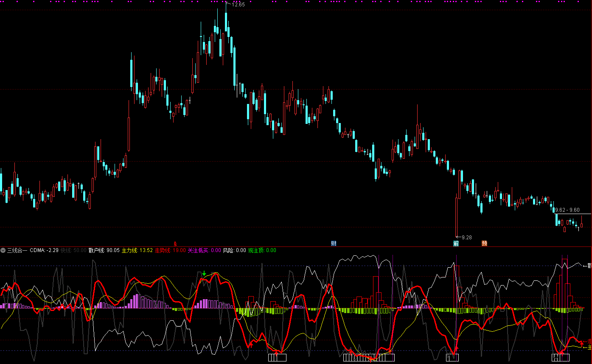
Task: Click the green 观注顶 label
Action: coord(262,250)
